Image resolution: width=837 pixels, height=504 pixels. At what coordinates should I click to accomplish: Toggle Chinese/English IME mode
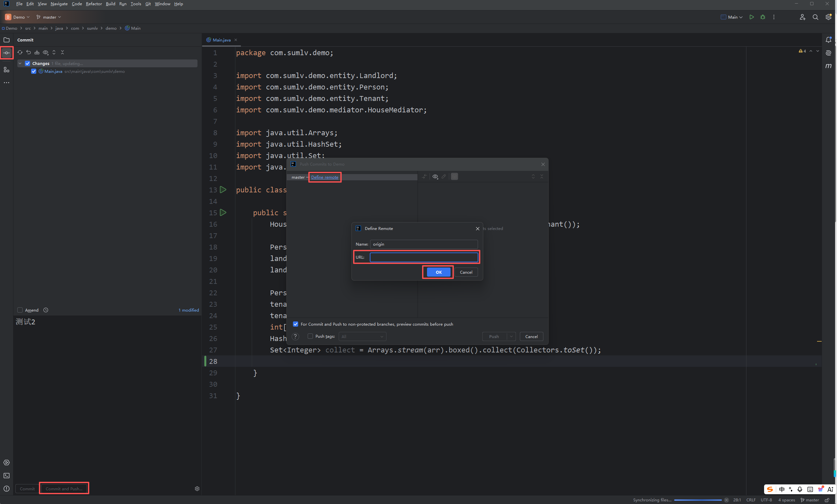(782, 489)
